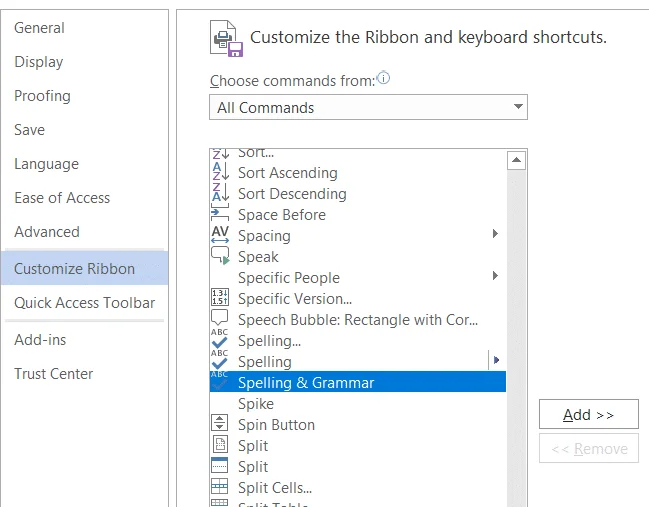This screenshot has width=649, height=507.
Task: Click the << Remove button
Action: [589, 448]
